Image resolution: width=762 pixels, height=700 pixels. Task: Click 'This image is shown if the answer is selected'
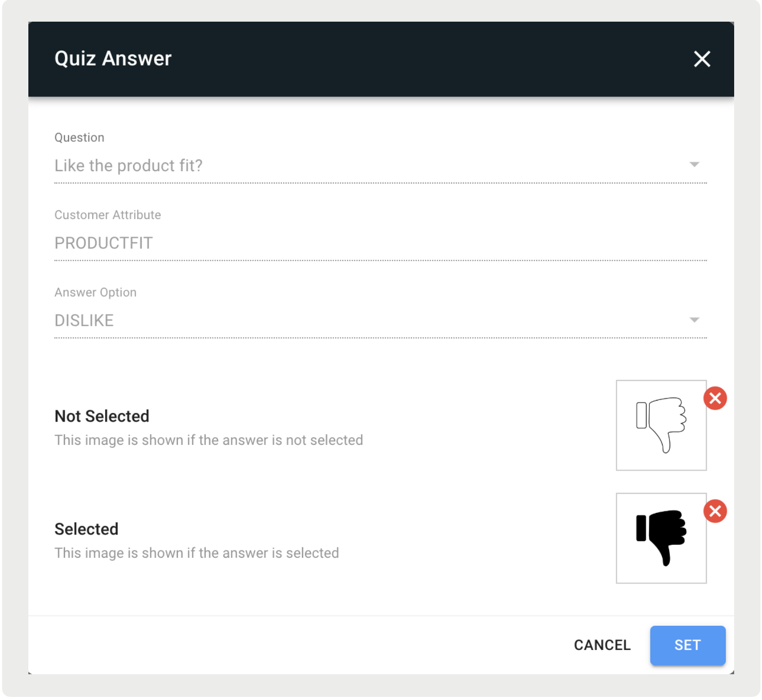click(x=197, y=553)
